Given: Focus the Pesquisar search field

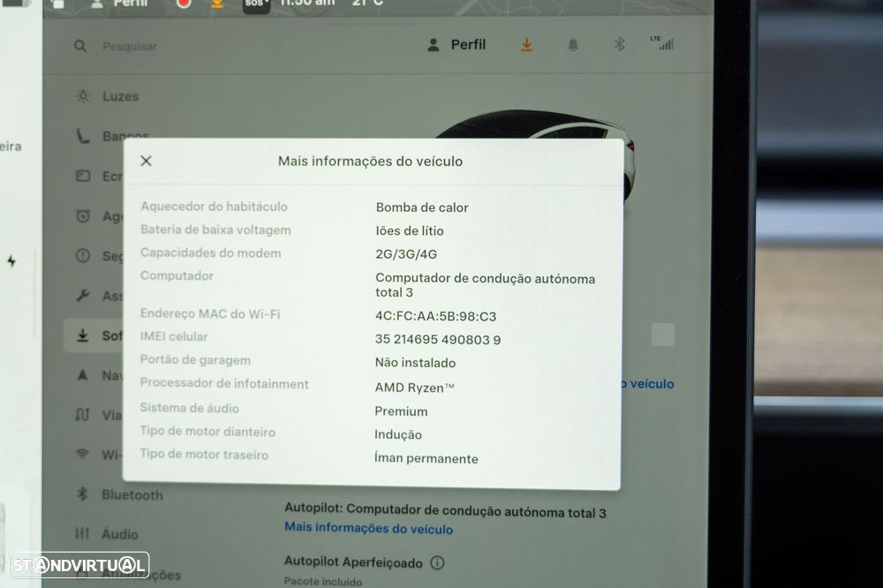Looking at the screenshot, I should click(x=130, y=47).
